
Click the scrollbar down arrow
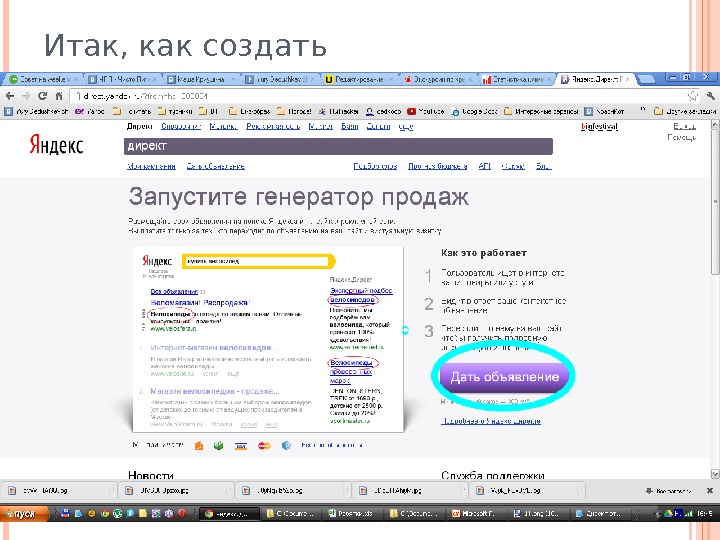[x=715, y=473]
